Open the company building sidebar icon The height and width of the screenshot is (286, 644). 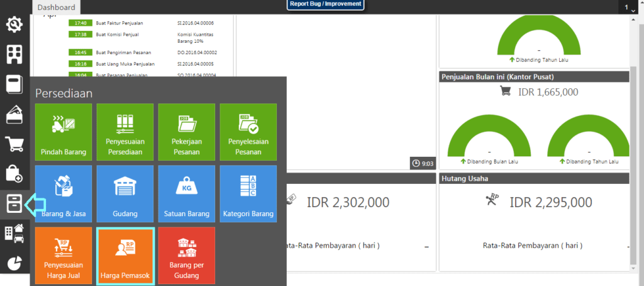14,54
